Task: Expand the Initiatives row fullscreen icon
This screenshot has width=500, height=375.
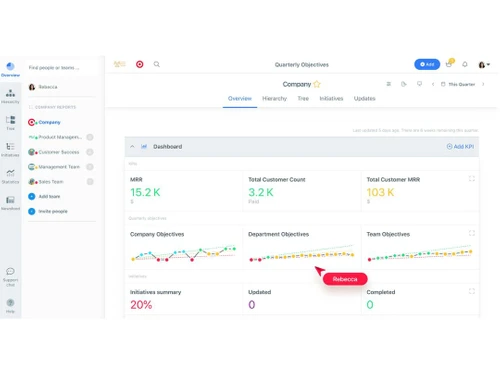Action: click(472, 291)
